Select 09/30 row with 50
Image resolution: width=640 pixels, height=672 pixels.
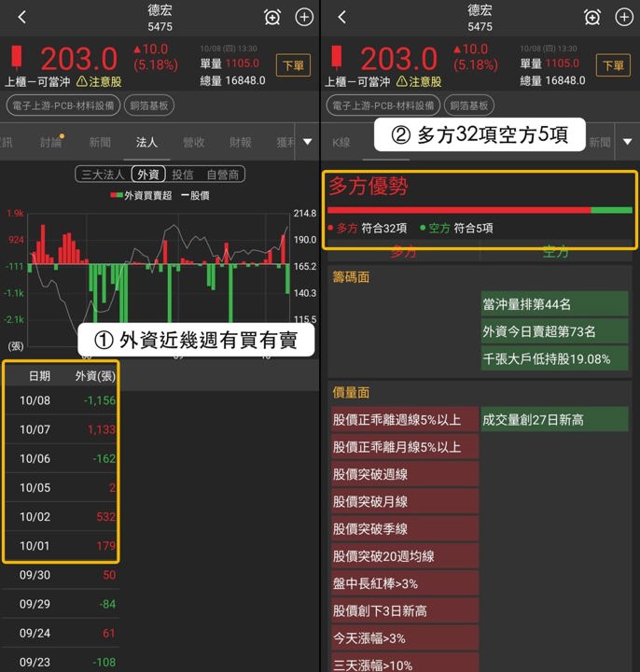coord(62,575)
